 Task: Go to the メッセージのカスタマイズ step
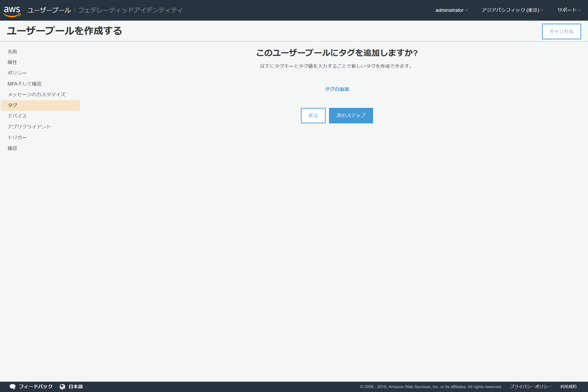point(36,94)
